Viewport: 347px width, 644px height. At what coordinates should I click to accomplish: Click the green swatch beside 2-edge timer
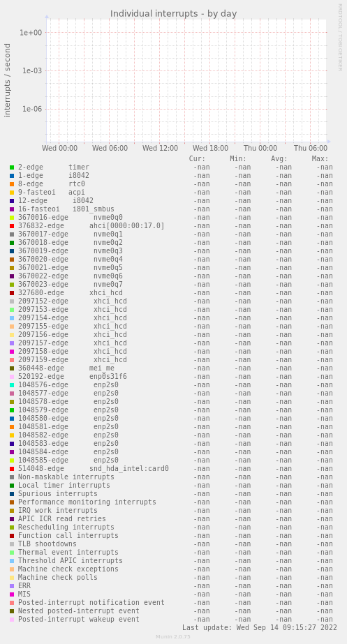click(12, 167)
